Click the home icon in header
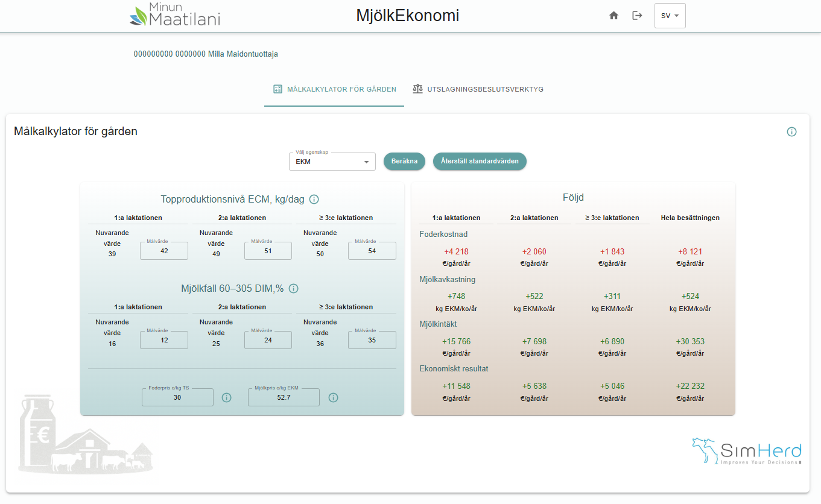The width and height of the screenshot is (821, 504). point(613,16)
